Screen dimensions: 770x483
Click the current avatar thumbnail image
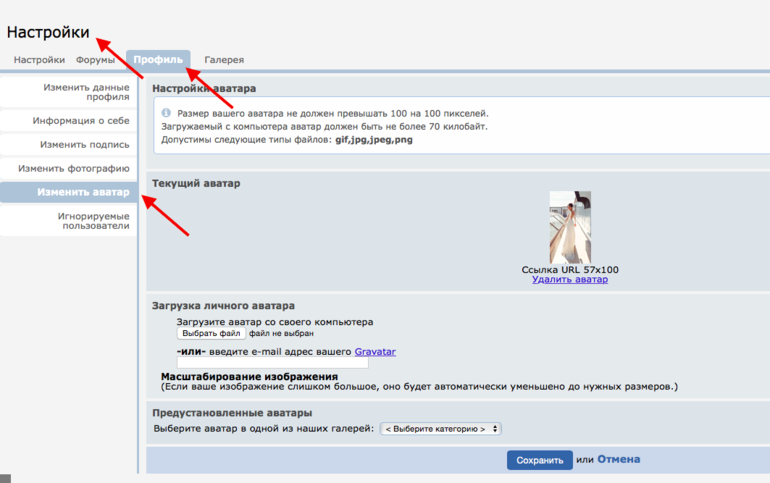570,227
